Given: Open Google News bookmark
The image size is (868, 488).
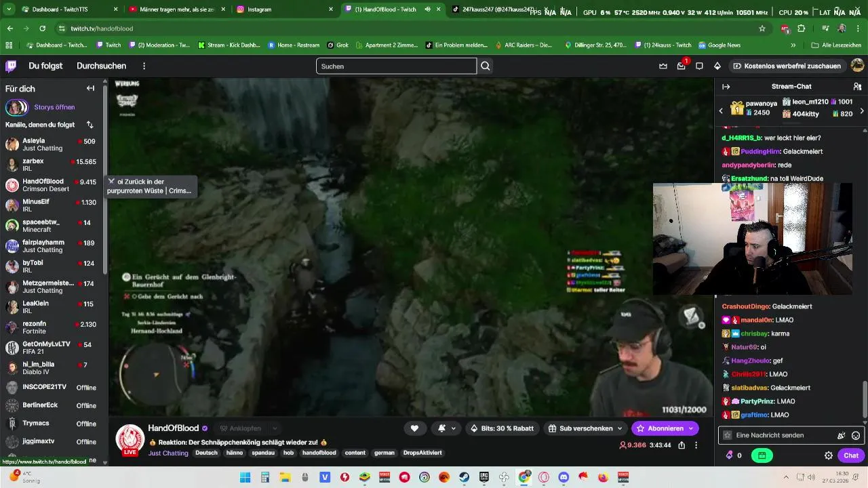Looking at the screenshot, I should tap(719, 45).
